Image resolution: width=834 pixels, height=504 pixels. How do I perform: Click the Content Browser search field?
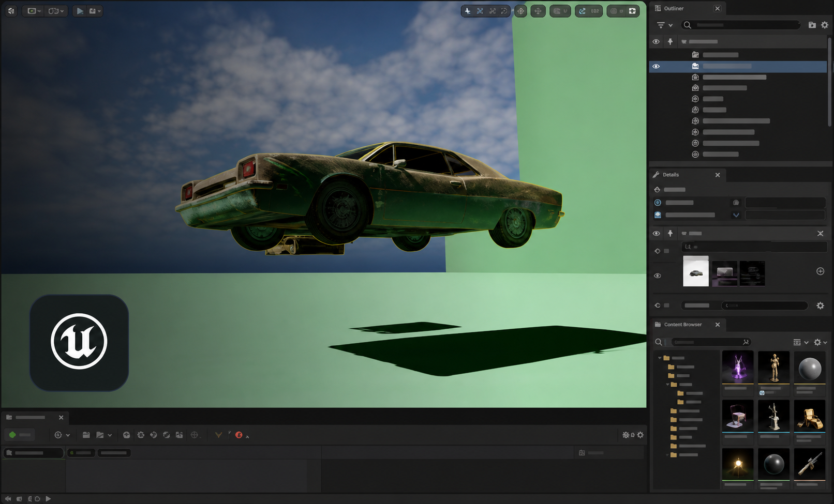click(x=711, y=342)
